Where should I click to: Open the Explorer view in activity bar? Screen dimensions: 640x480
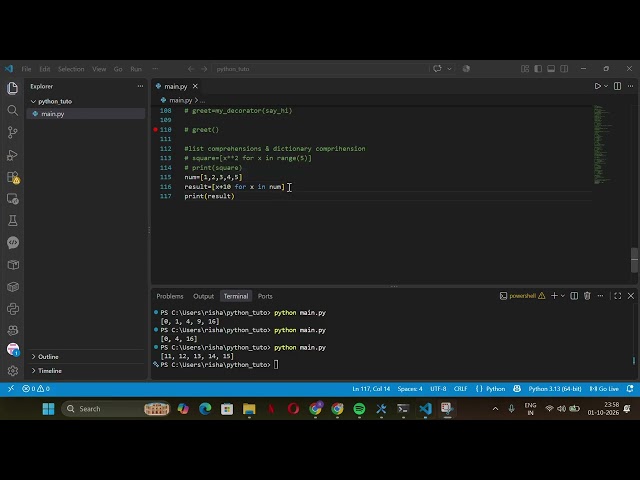pyautogui.click(x=13, y=88)
